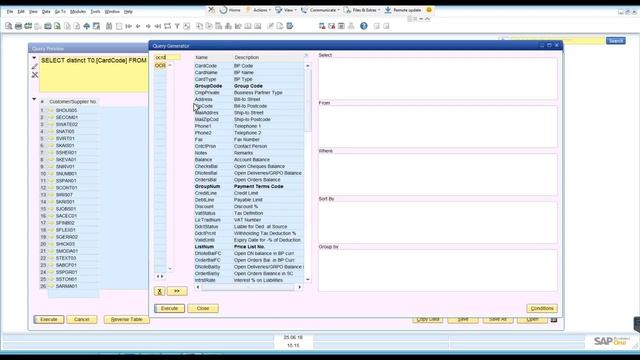
Task: Open the link arrow beside SECOM01
Action: point(51,118)
